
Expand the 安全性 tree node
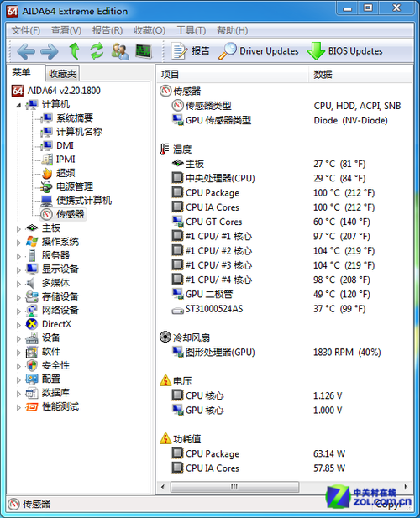click(18, 366)
